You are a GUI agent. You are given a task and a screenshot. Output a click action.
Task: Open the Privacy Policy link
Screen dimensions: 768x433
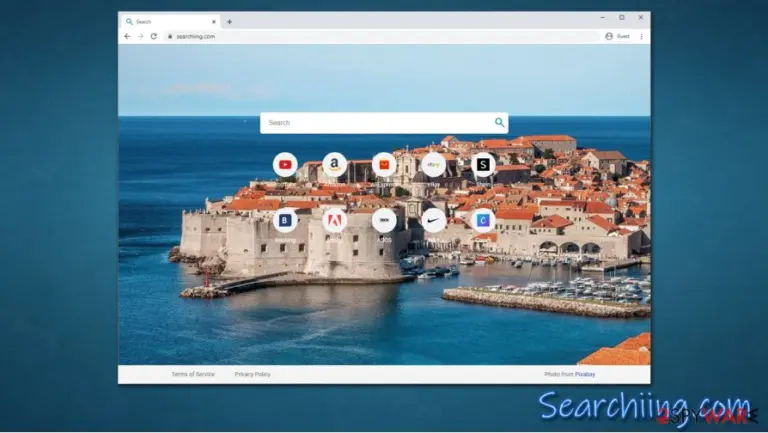(252, 374)
